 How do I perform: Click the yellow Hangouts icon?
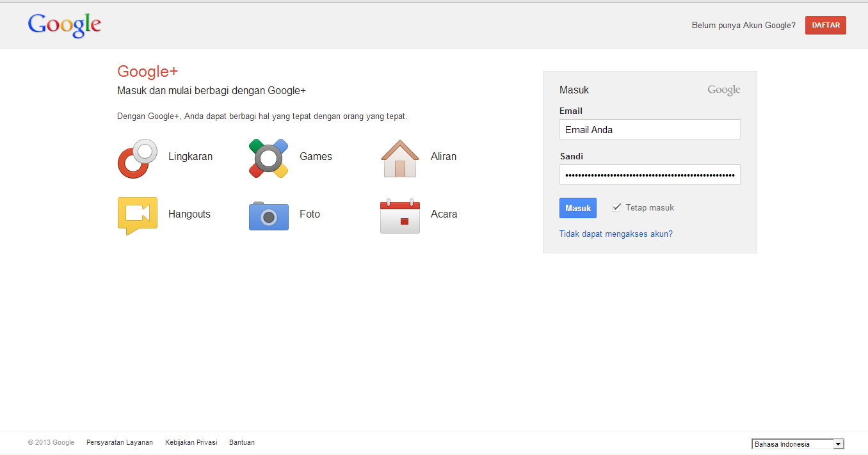138,216
